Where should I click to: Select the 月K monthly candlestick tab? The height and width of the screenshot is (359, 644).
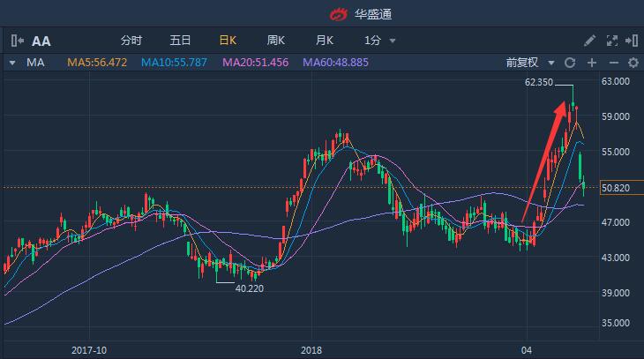(324, 41)
